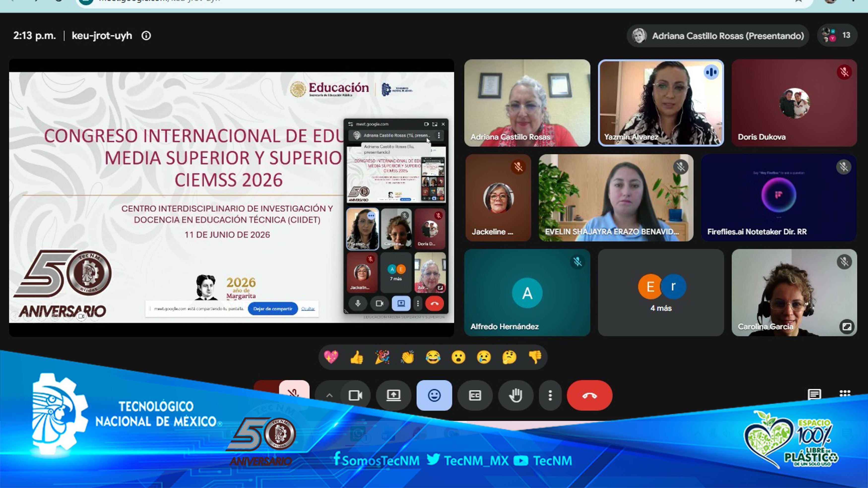
Task: Click the 'Ocultar' link
Action: point(308,308)
